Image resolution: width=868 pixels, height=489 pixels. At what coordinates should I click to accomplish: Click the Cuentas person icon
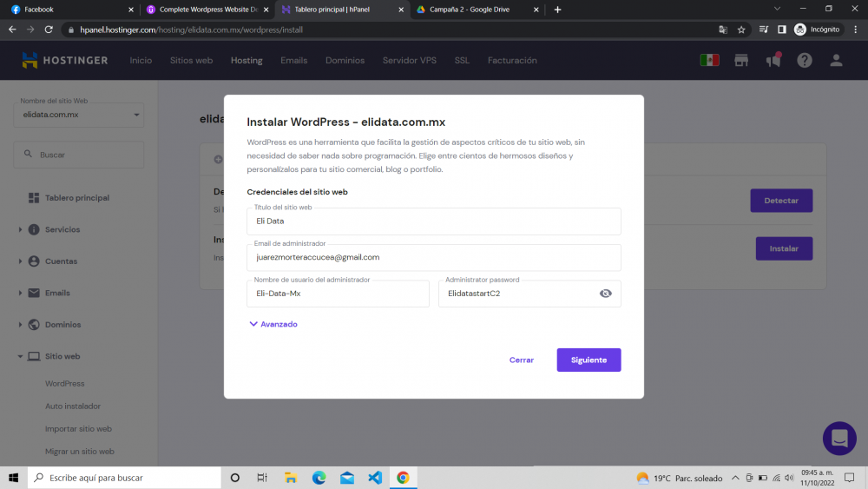34,261
